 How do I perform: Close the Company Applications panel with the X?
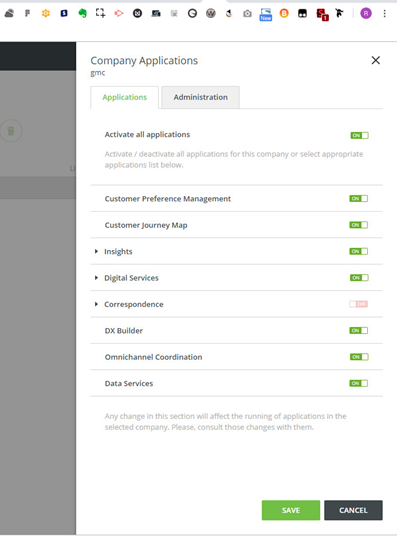click(375, 60)
